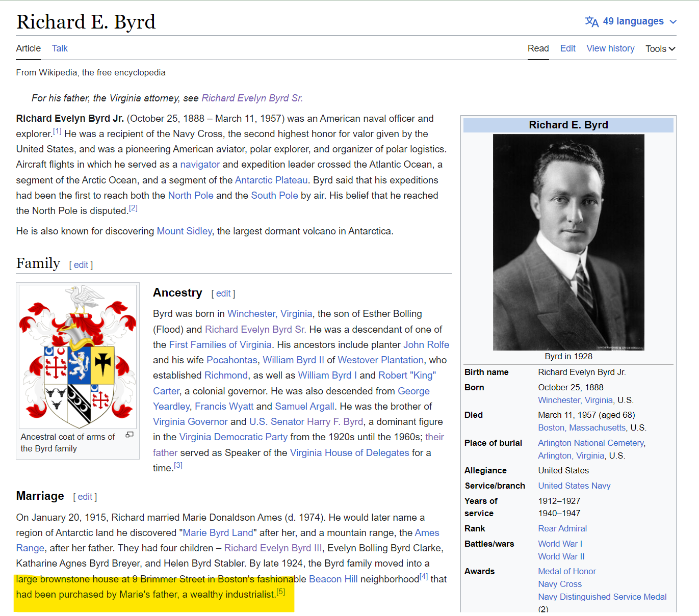Image resolution: width=699 pixels, height=616 pixels.
Task: Go to Westover Plantation article
Action: 380,360
